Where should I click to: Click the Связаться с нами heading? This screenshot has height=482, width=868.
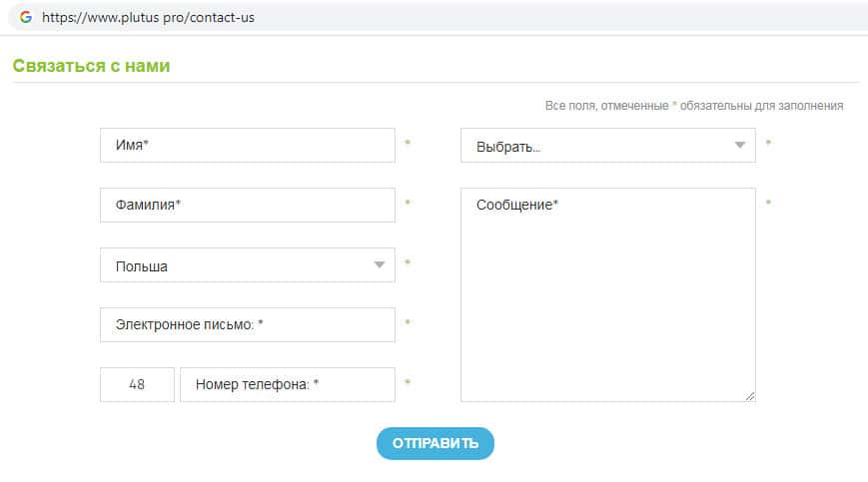pos(92,66)
